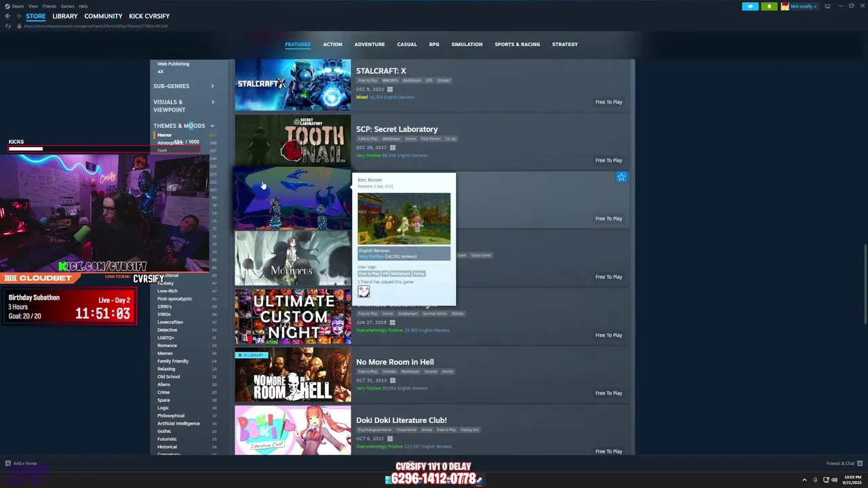Click the Windows platform icon for SCP: Secret Laboratory
The width and height of the screenshot is (868, 488).
point(392,147)
